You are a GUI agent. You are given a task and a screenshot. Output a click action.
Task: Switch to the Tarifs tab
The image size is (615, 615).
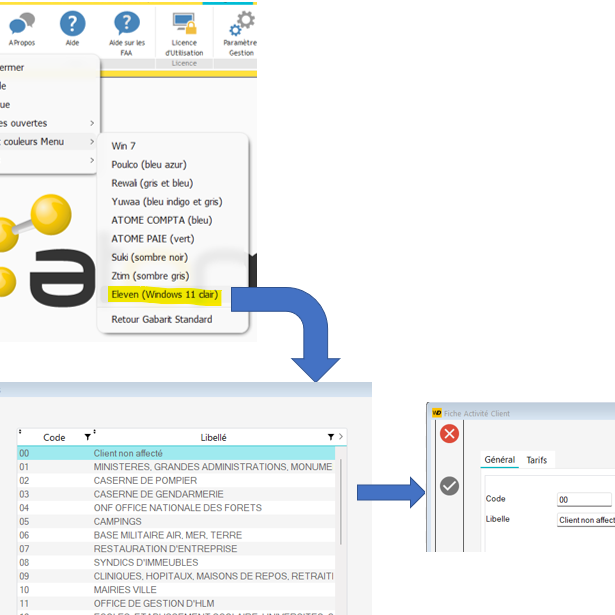pyautogui.click(x=537, y=460)
